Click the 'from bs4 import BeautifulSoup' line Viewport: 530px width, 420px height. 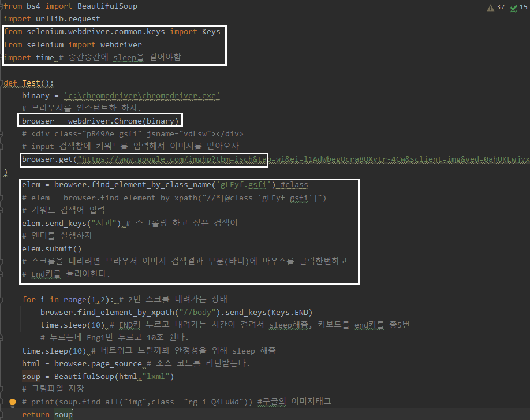[70, 6]
